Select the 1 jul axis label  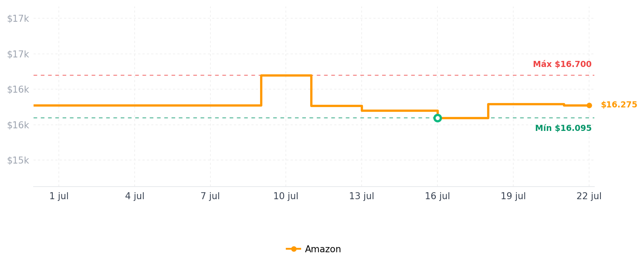point(59,196)
